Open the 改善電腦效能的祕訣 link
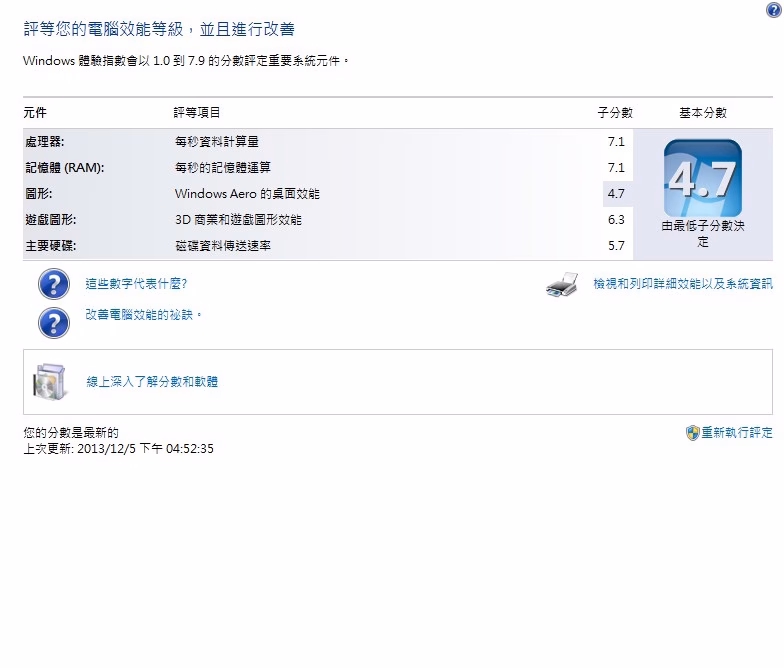Screen dimensions: 784x668 (x=143, y=314)
